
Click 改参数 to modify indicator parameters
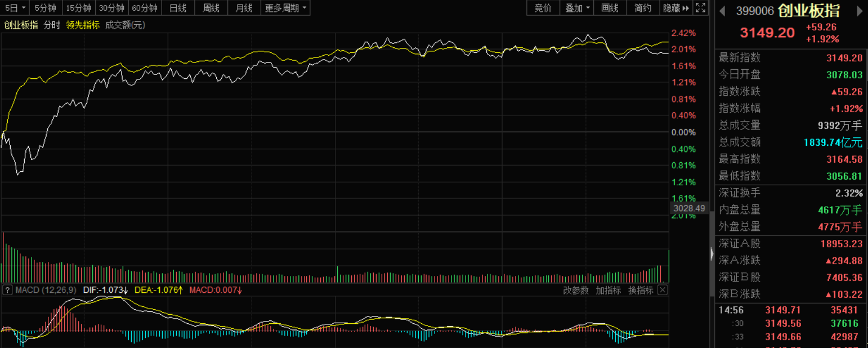point(576,290)
